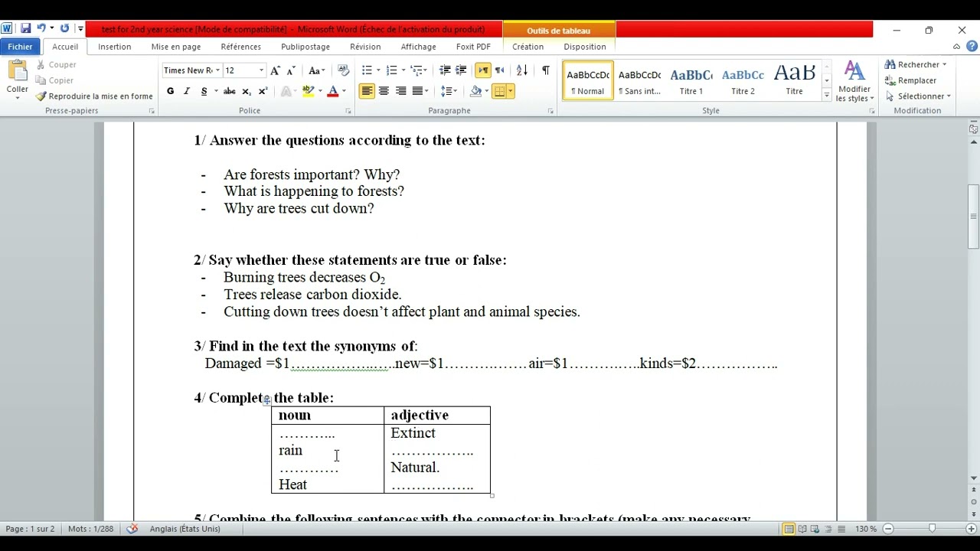Screen dimensions: 980x551
Task: Open the font color dropdown arrow
Action: [344, 91]
